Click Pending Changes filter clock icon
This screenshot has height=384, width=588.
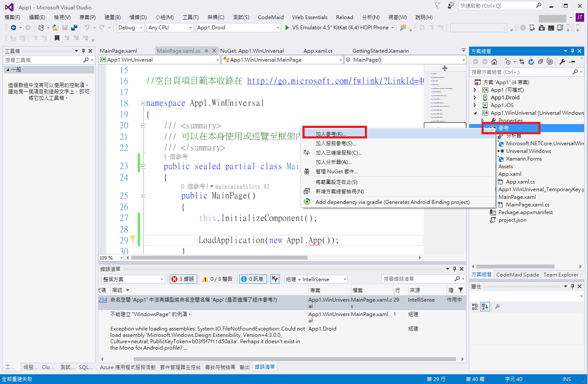(508, 62)
